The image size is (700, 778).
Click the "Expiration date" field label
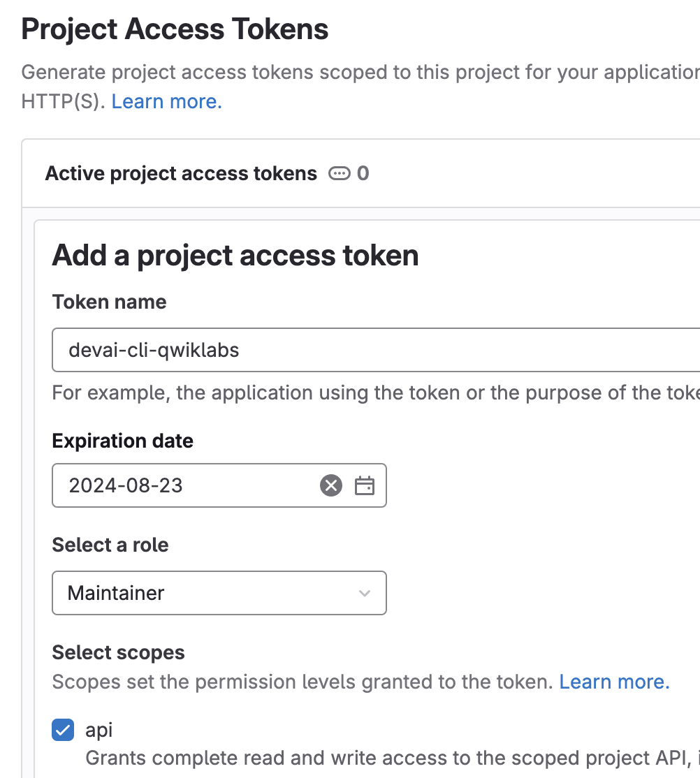tap(122, 441)
